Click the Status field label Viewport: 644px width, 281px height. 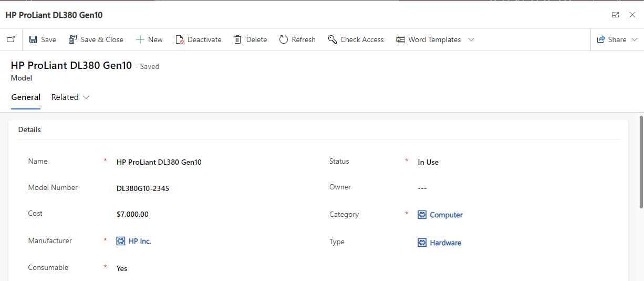click(x=339, y=161)
